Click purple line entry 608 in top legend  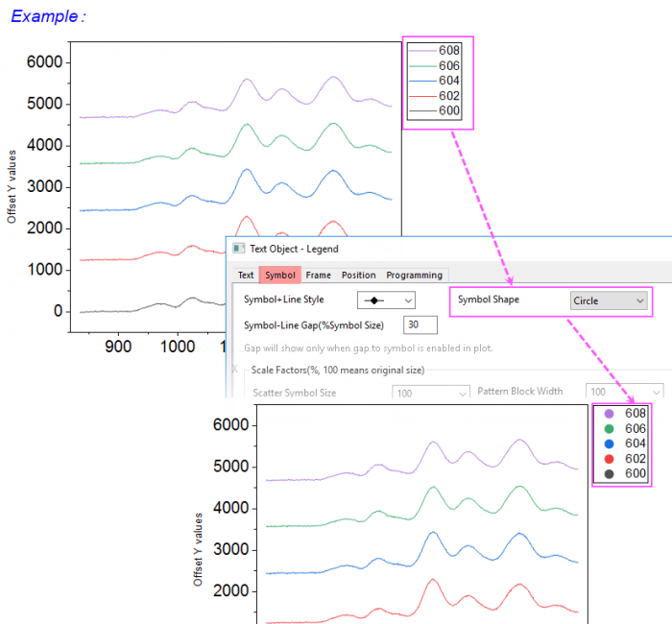437,50
